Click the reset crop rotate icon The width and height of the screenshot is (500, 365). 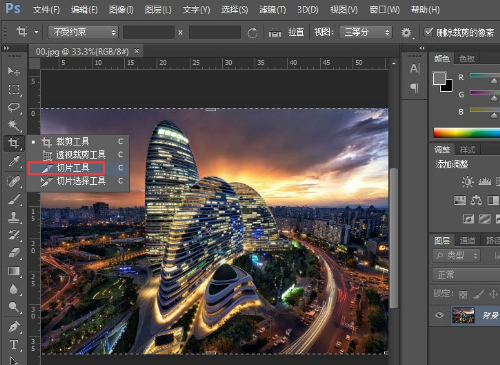point(252,33)
